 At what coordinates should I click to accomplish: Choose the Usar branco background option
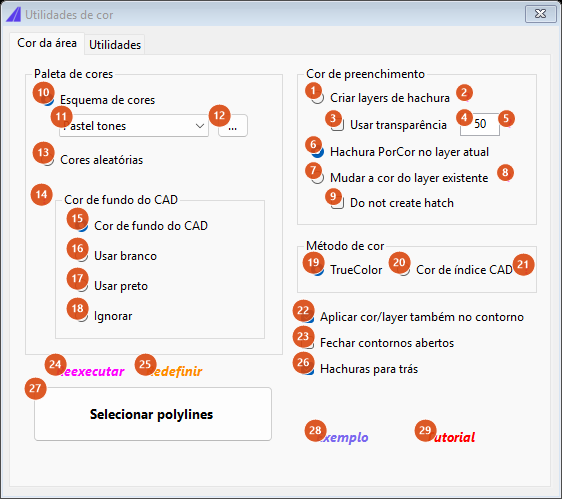coord(117,256)
